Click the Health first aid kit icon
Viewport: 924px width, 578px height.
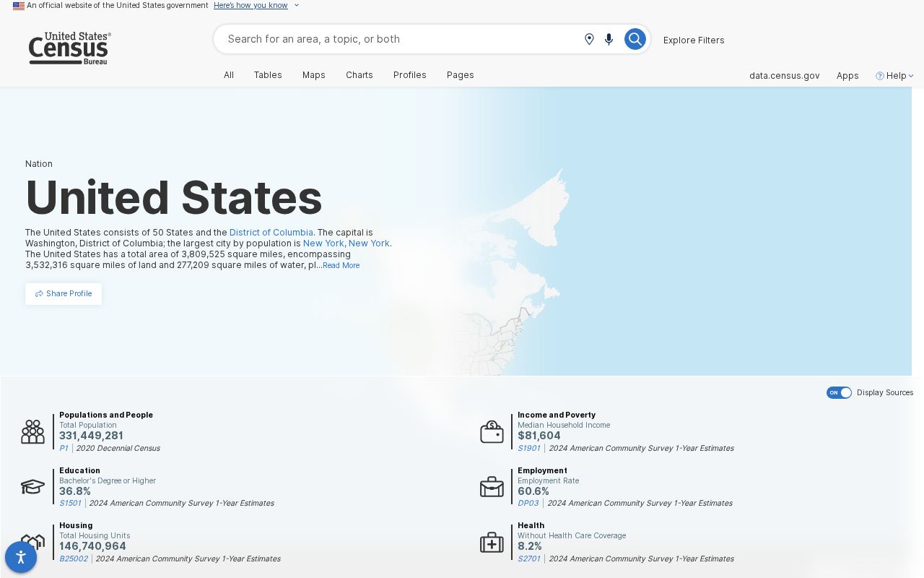click(x=492, y=543)
